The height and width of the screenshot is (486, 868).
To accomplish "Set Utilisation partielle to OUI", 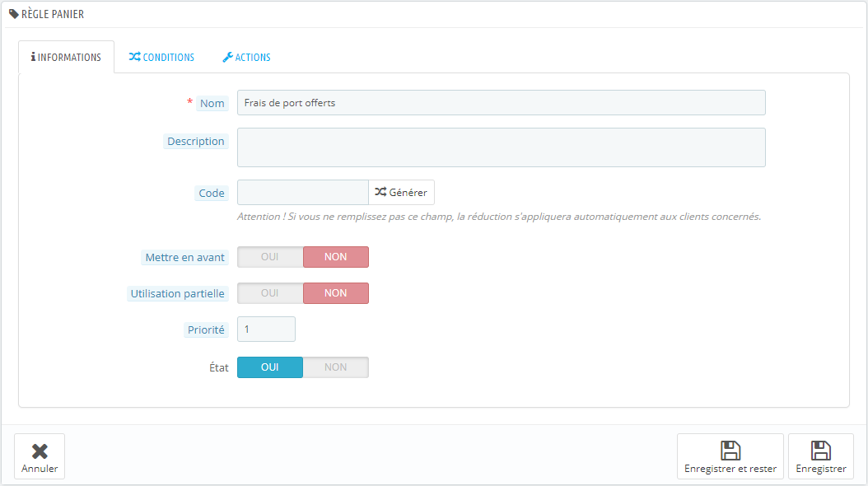I will (x=270, y=293).
